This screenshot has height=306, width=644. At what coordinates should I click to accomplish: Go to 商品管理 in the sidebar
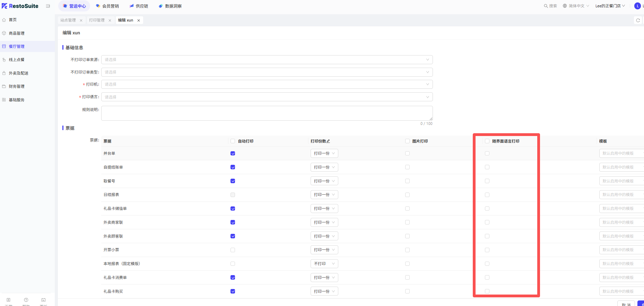point(17,33)
